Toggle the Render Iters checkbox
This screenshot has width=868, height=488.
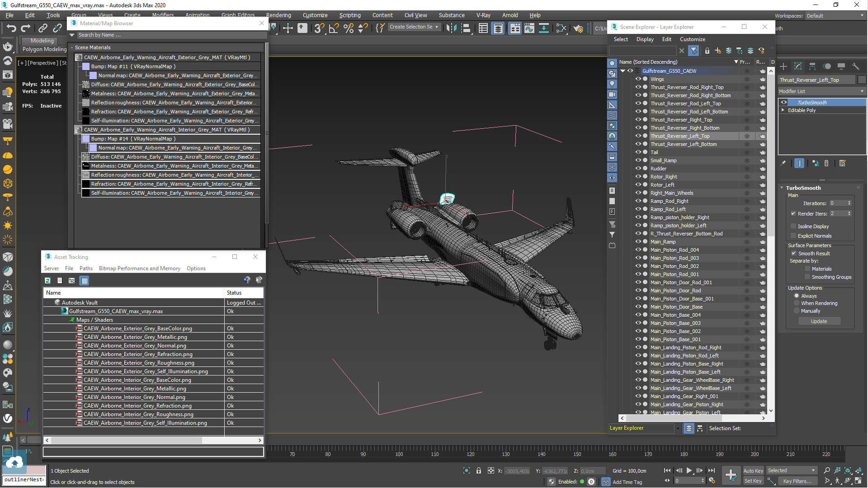(x=793, y=214)
